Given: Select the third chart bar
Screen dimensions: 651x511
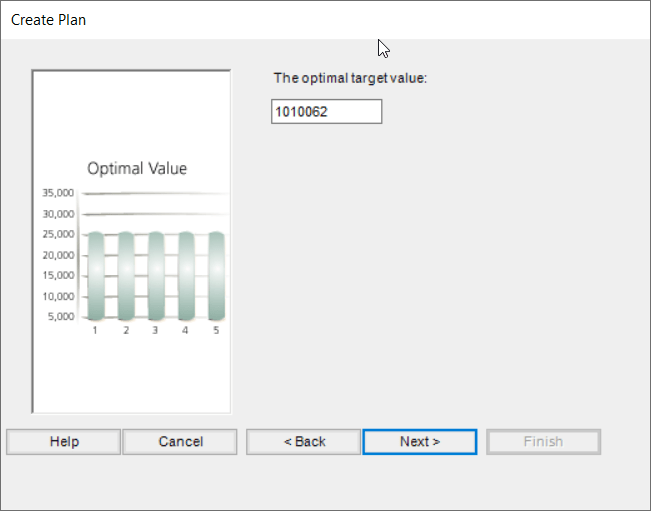Looking at the screenshot, I should point(156,275).
